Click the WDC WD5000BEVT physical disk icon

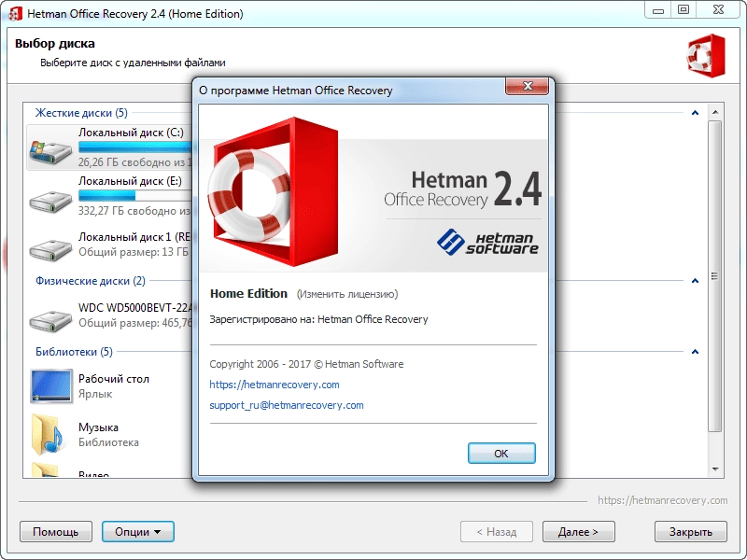(x=50, y=320)
